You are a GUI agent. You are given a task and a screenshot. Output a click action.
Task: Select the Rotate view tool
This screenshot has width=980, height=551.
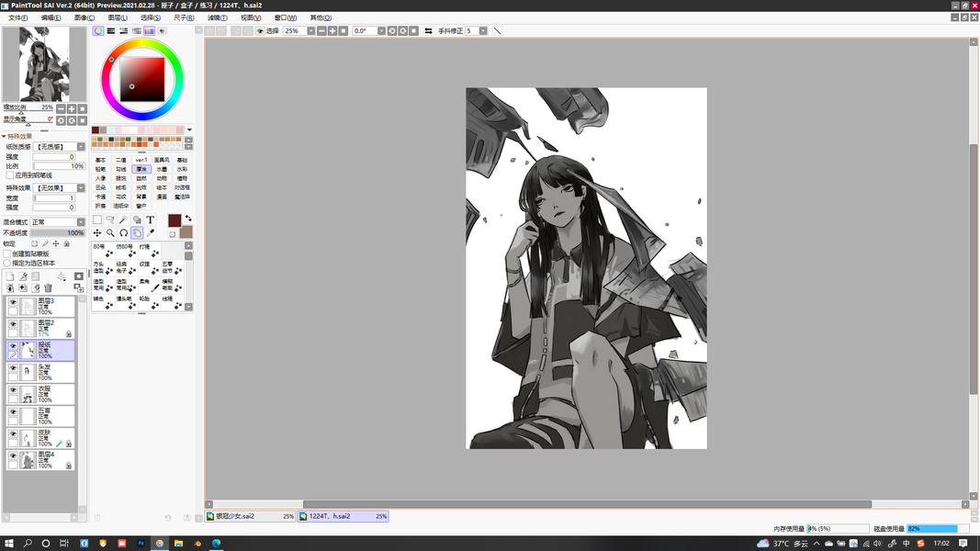click(x=124, y=233)
